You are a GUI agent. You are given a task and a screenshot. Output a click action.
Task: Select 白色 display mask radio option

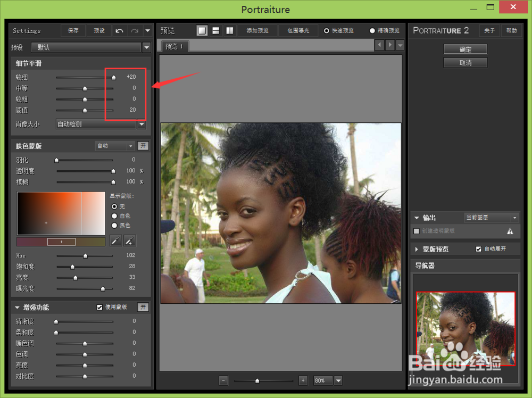[x=114, y=216]
